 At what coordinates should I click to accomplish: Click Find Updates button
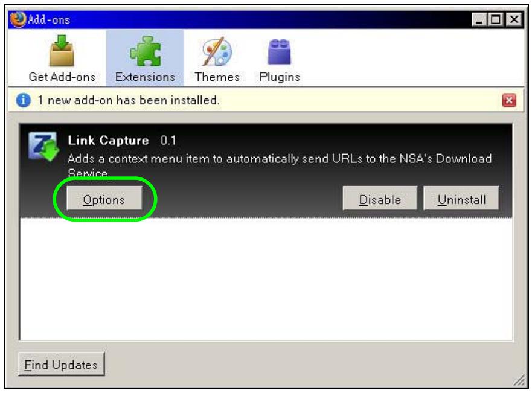click(62, 365)
